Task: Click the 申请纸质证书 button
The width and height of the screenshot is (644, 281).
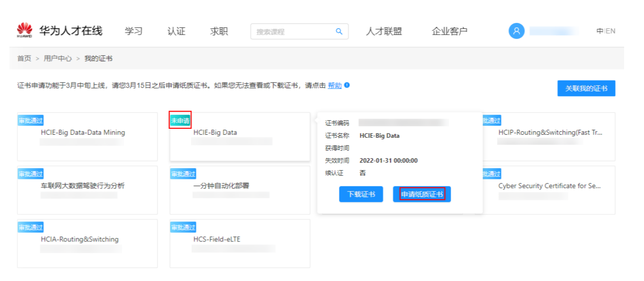Action: [422, 194]
